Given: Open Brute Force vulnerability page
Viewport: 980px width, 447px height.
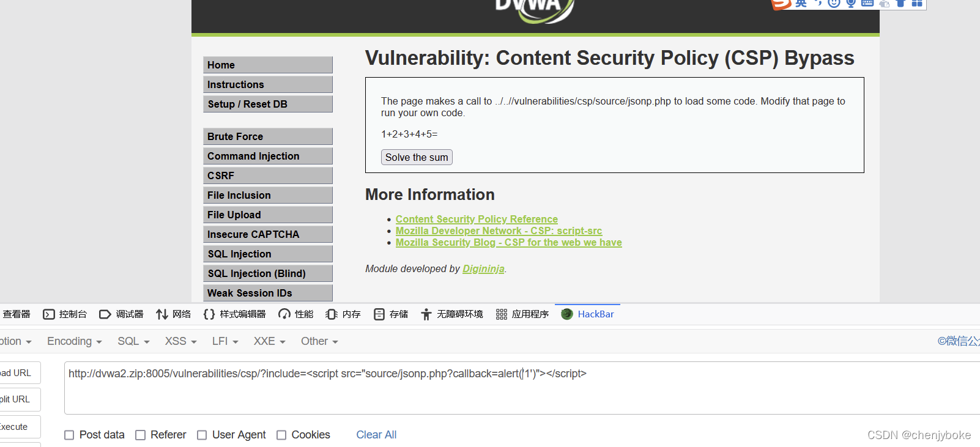Looking at the screenshot, I should 268,136.
